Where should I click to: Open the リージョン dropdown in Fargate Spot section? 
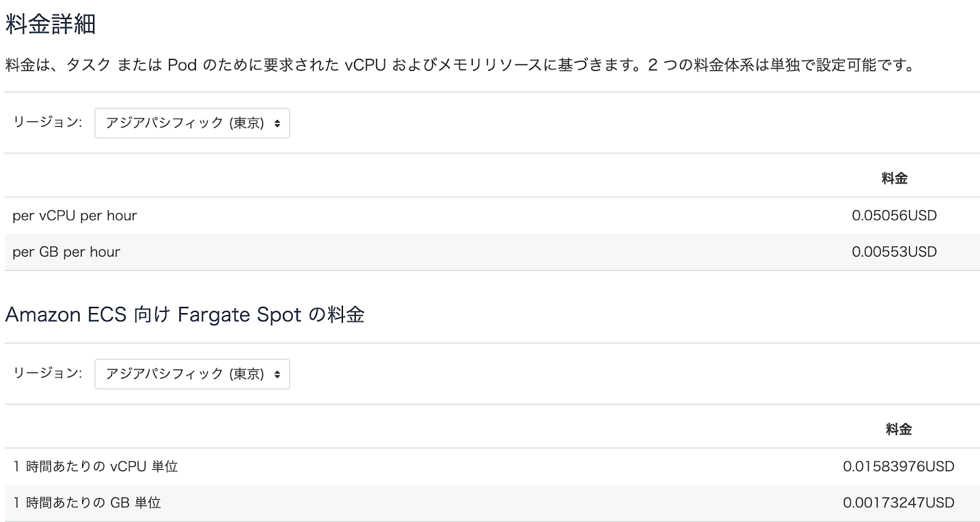tap(192, 374)
